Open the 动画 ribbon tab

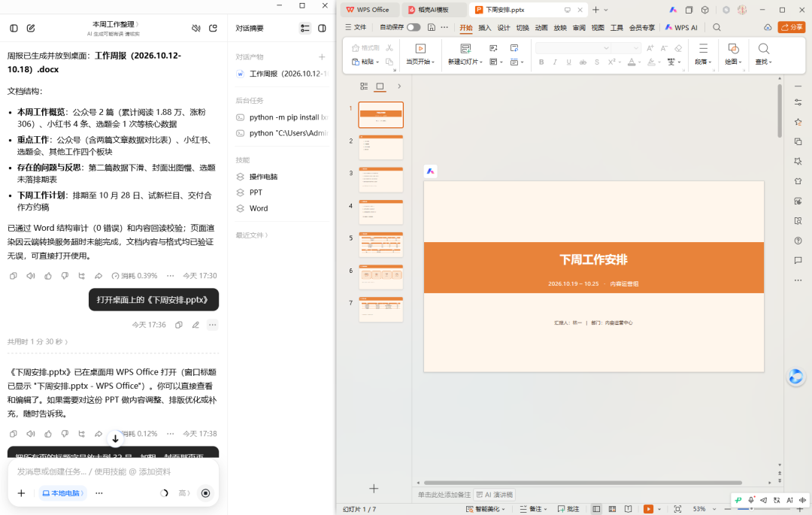click(x=541, y=28)
